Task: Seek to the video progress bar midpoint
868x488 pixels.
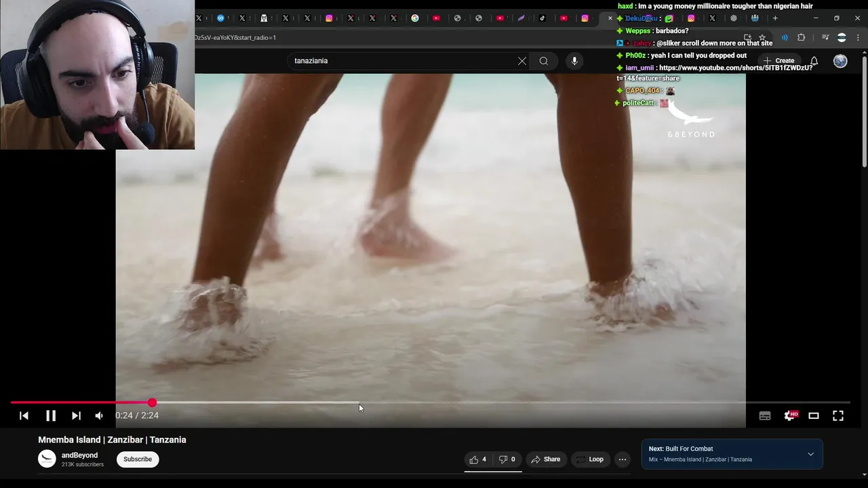Action: (430, 403)
